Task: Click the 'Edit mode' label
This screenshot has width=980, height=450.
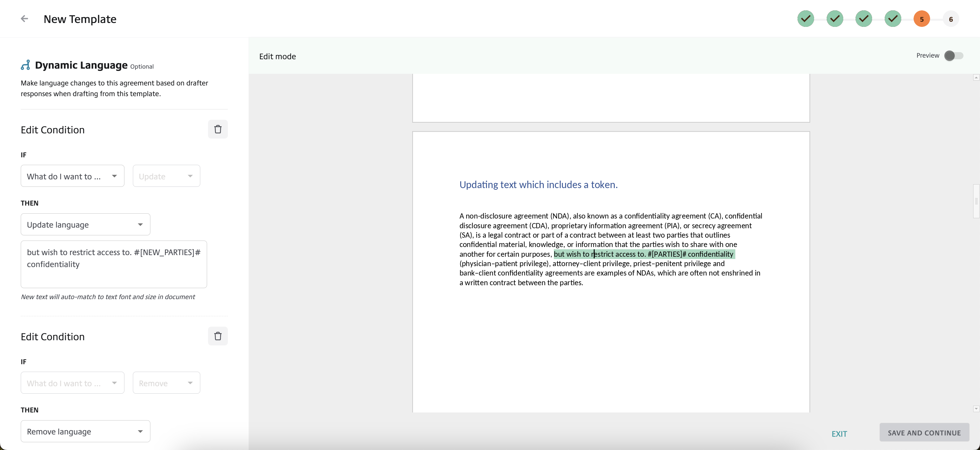Action: 277,56
